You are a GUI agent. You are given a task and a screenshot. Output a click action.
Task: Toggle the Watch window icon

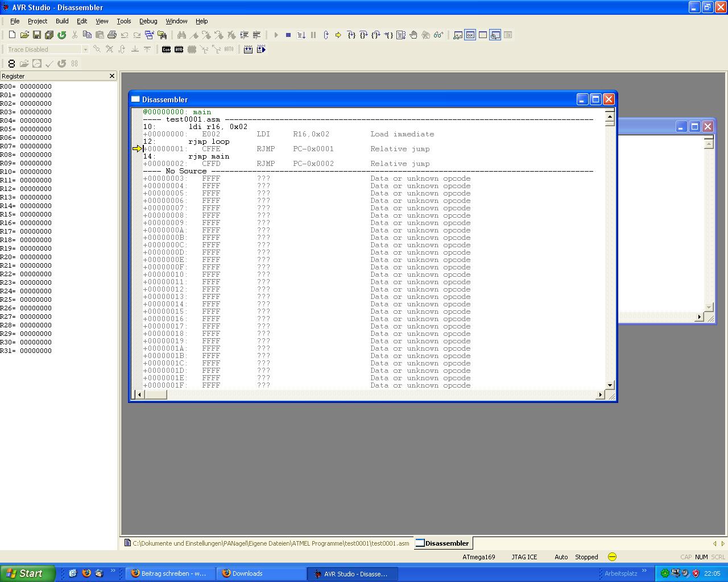[x=458, y=35]
